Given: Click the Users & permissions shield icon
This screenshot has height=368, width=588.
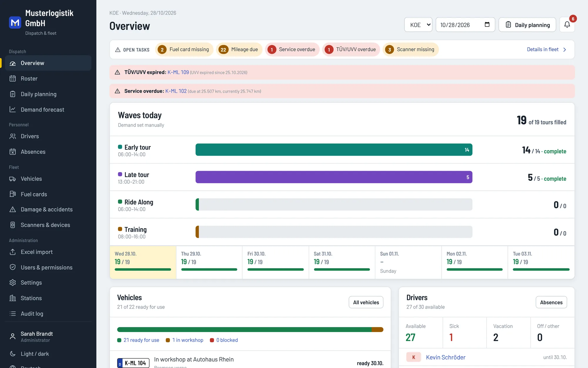Looking at the screenshot, I should click(x=13, y=267).
